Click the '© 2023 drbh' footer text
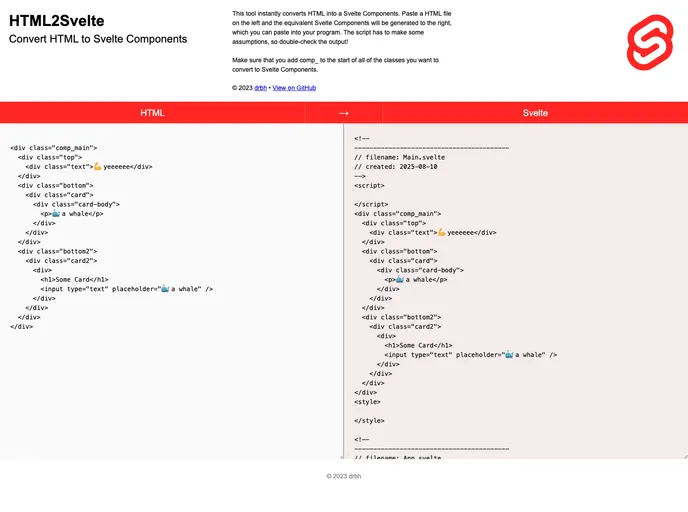The height and width of the screenshot is (512, 688). (x=344, y=476)
